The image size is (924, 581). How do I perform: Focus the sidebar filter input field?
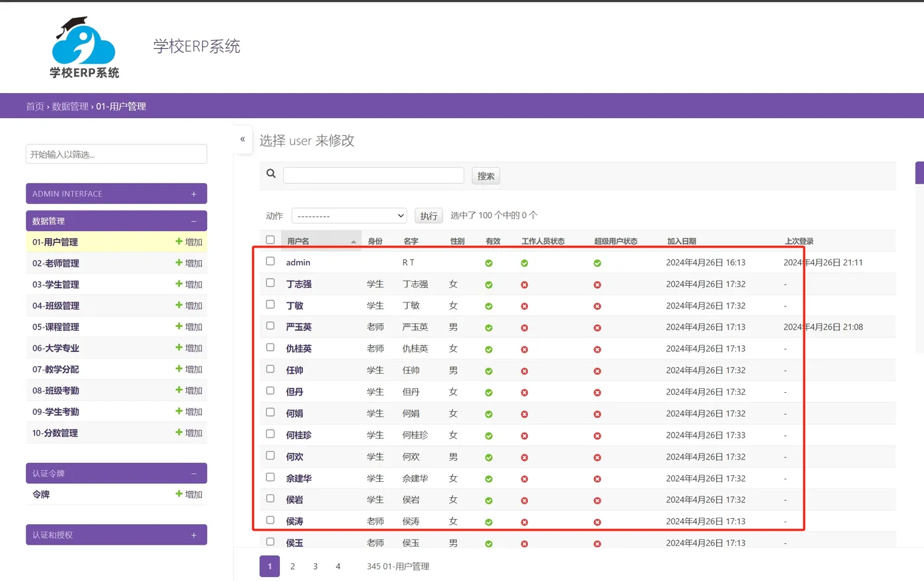[116, 154]
